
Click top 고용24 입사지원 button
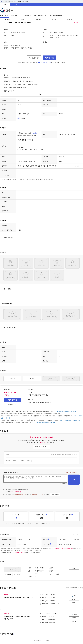coord(49,58)
